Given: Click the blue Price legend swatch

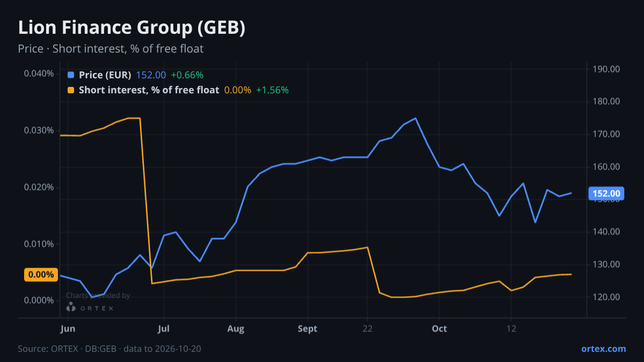Looking at the screenshot, I should (71, 75).
